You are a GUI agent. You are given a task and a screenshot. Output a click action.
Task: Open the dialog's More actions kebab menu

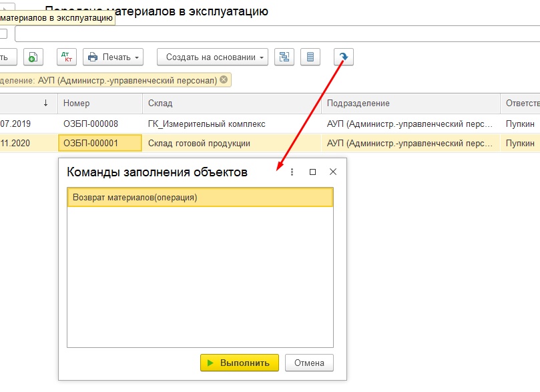(x=291, y=172)
